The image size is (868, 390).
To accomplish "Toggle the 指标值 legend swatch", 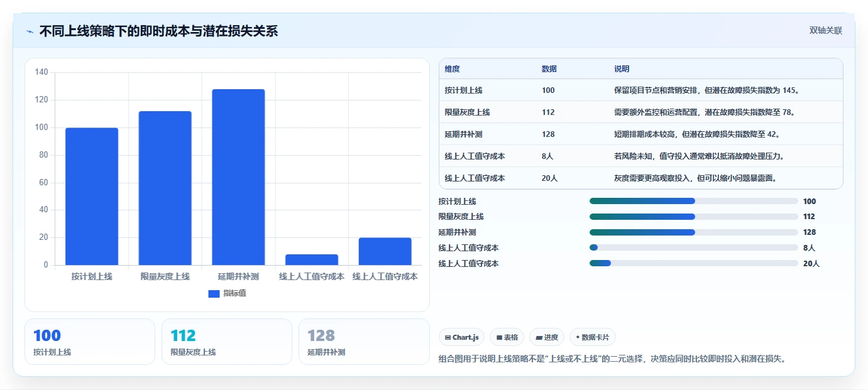I will click(x=214, y=293).
